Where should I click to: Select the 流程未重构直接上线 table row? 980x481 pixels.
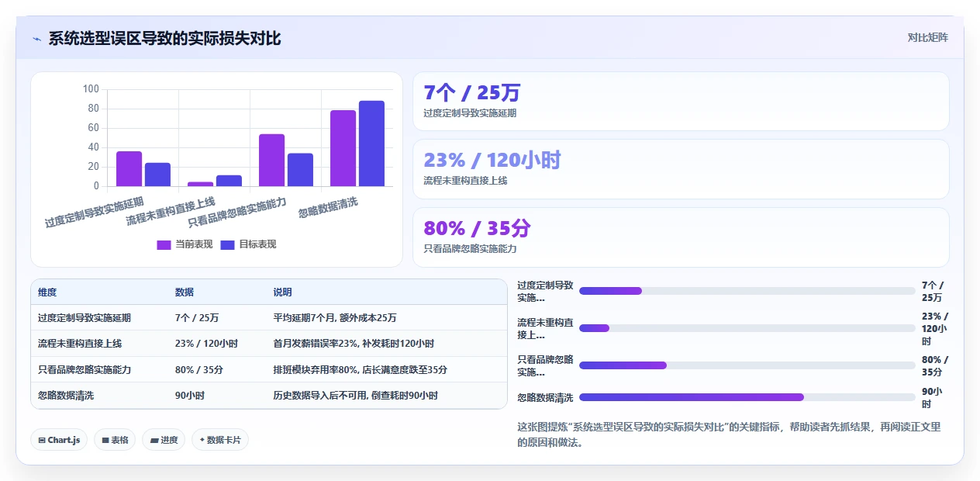pos(269,344)
